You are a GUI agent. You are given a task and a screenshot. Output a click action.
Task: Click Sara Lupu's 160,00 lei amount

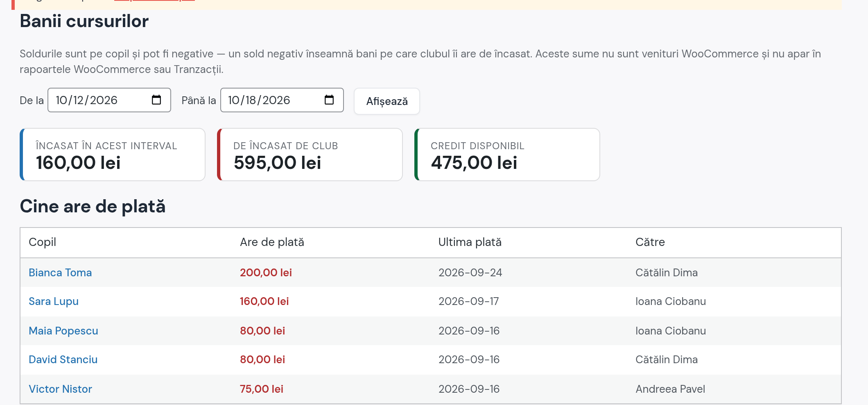264,301
